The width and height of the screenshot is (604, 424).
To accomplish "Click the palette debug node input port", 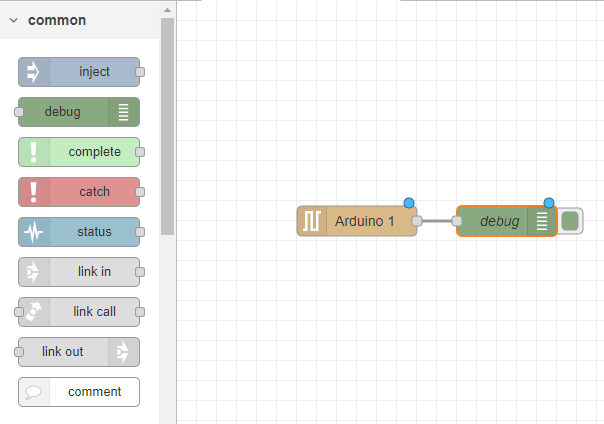I will [18, 112].
